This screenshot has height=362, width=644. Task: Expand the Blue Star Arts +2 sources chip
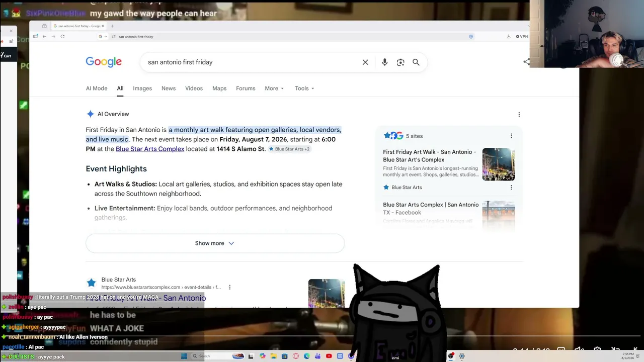click(x=289, y=149)
